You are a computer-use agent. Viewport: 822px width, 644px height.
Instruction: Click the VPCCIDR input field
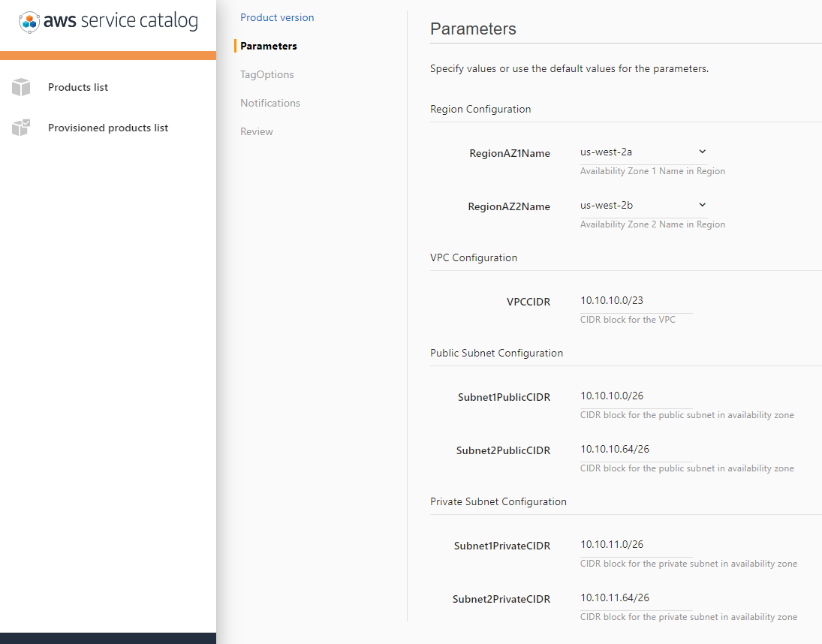point(636,301)
